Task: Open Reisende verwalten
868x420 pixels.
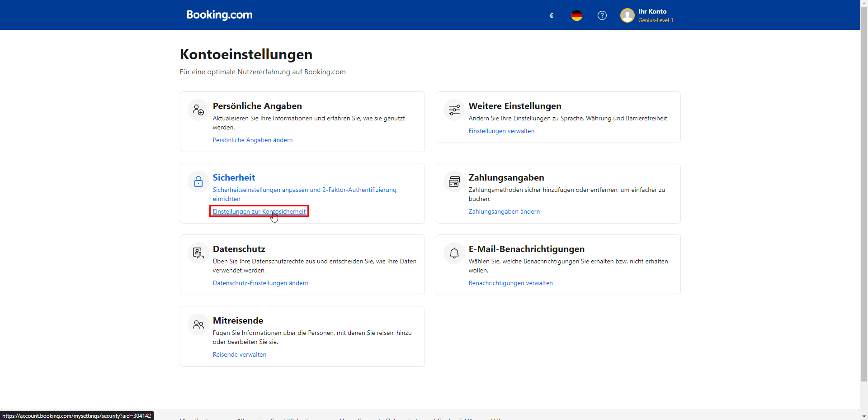Action: pos(239,354)
